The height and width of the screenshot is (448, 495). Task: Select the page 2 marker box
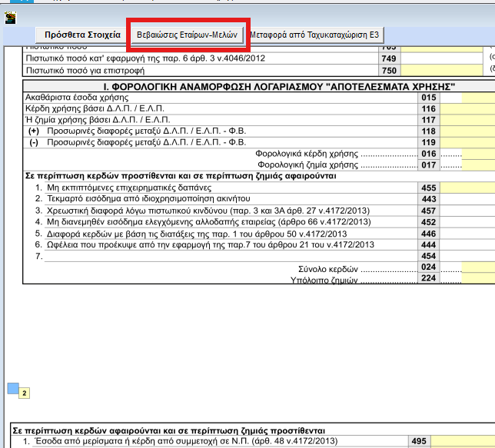[24, 393]
